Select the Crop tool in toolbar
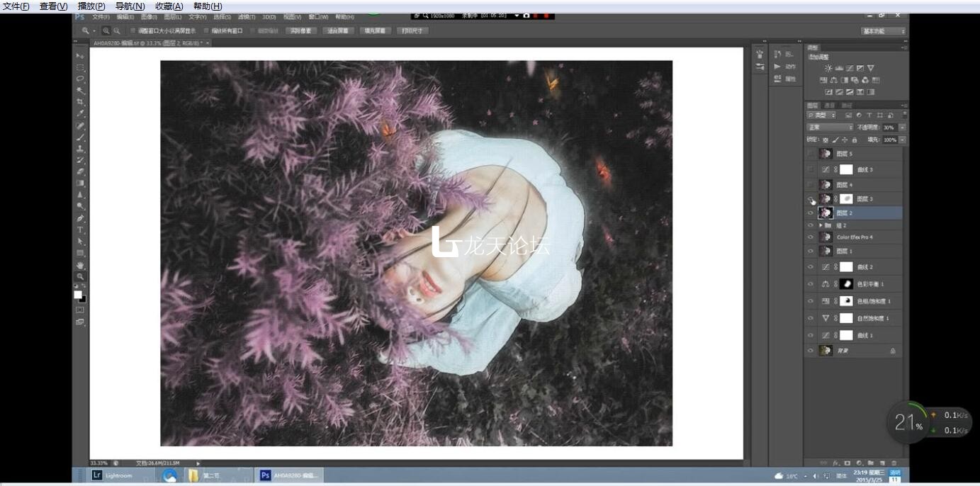The image size is (980, 486). click(x=80, y=102)
